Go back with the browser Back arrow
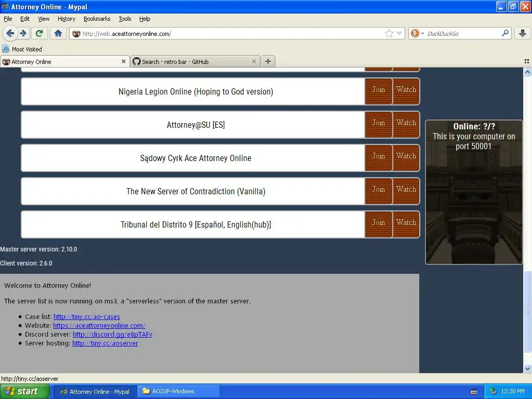532x399 pixels. (x=10, y=33)
